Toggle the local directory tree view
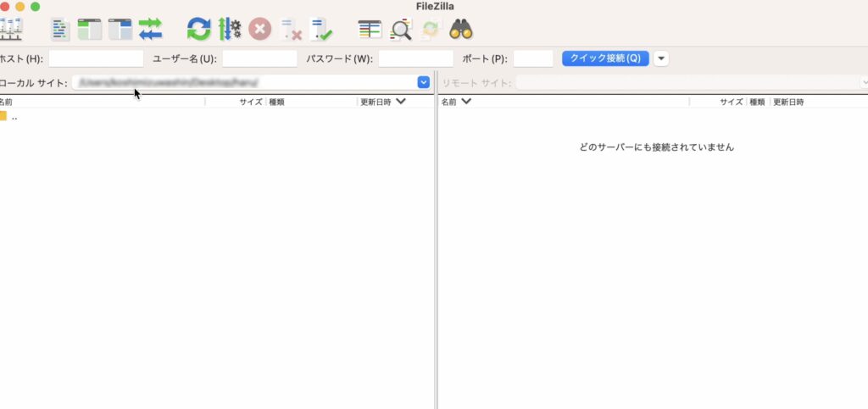 (x=90, y=30)
